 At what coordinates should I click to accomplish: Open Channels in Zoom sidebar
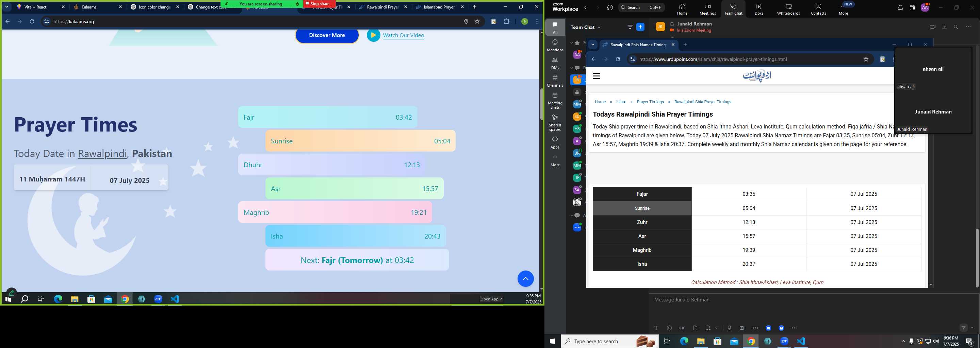[x=555, y=81]
